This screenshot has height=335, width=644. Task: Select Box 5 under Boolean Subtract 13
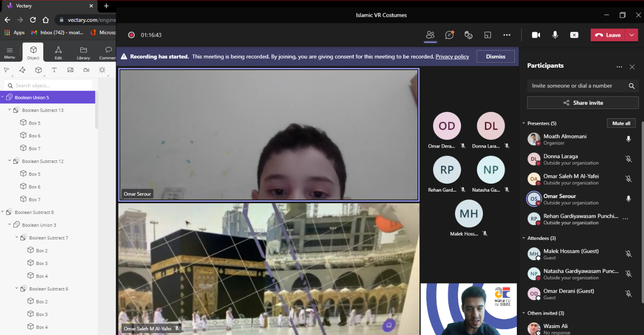pos(34,123)
